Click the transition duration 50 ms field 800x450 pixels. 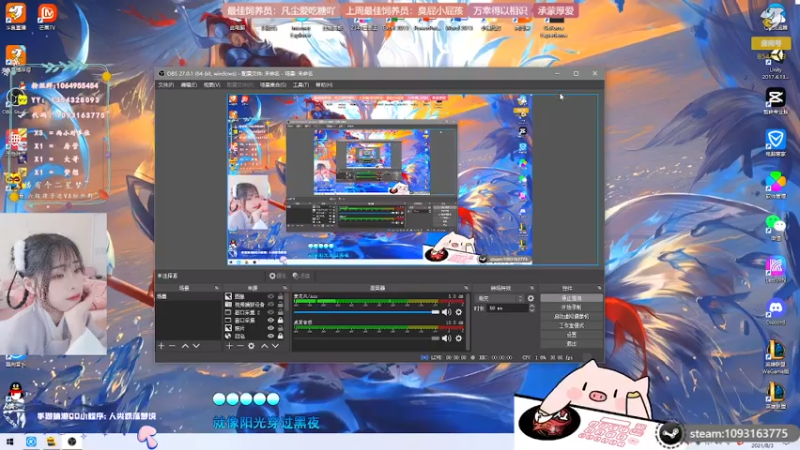507,308
